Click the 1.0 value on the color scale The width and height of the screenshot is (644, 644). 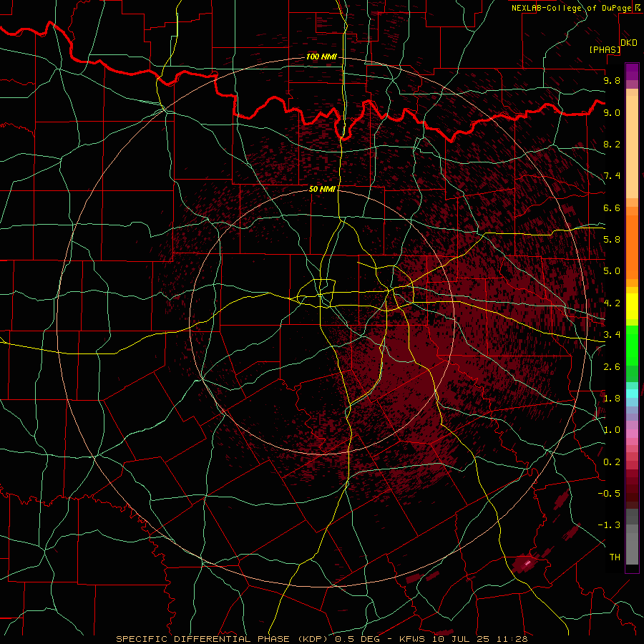pyautogui.click(x=612, y=430)
